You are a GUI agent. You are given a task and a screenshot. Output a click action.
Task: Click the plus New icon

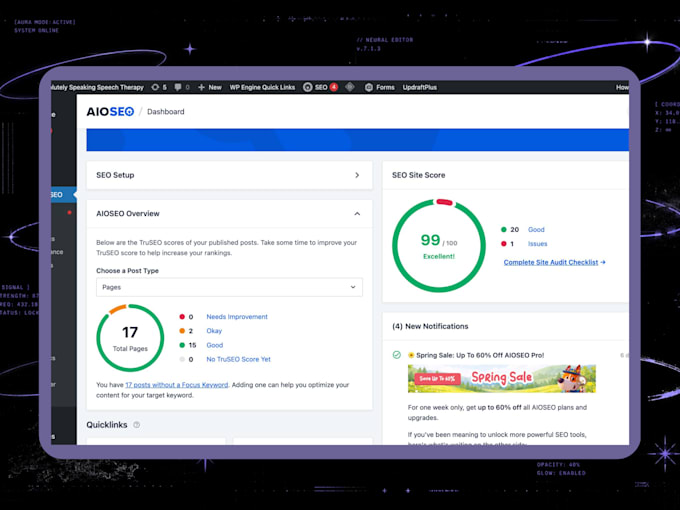coord(201,87)
